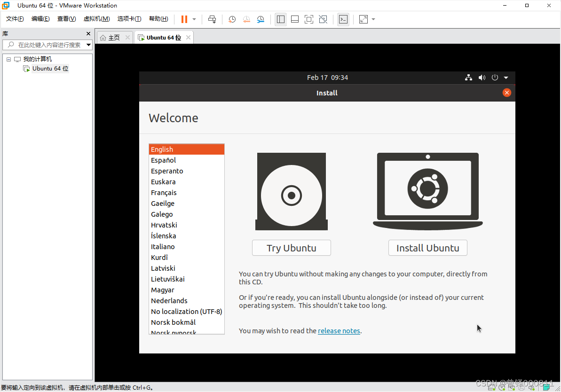
Task: Collapse the 我的计算机 tree node
Action: tap(8, 59)
